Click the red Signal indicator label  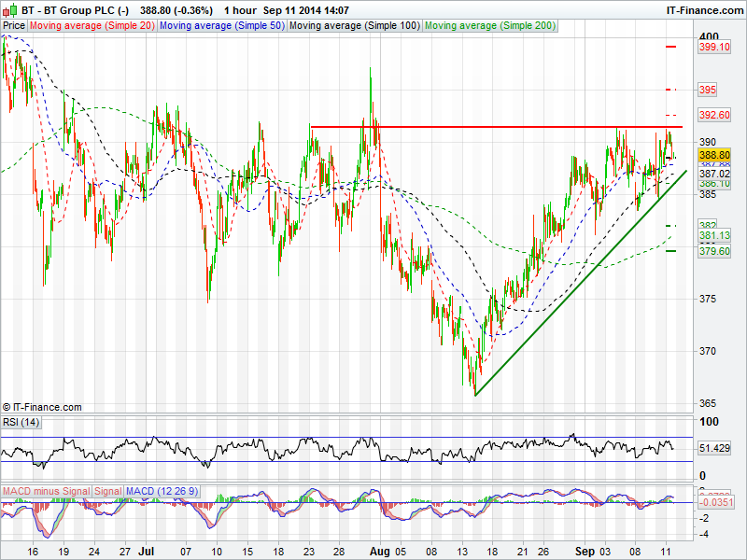pyautogui.click(x=107, y=491)
